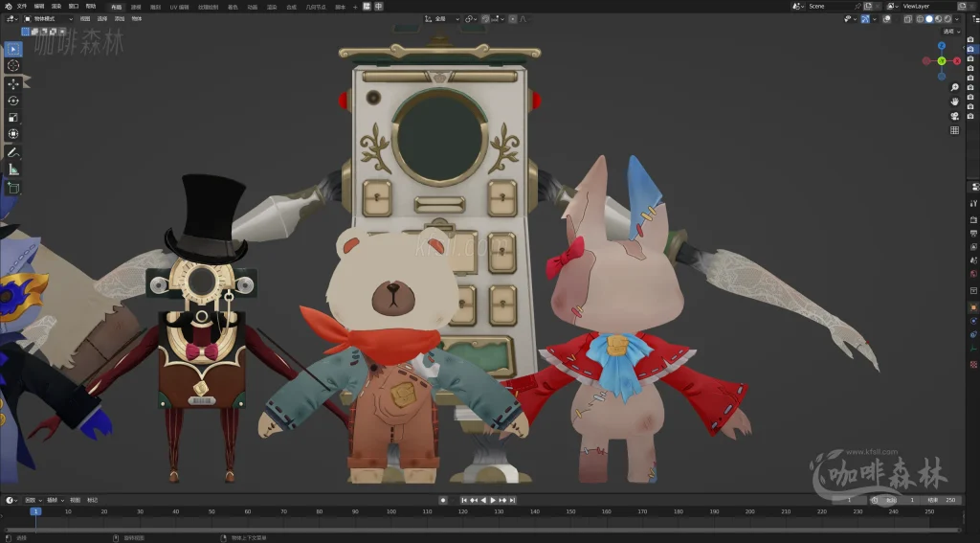Switch to the 建模 Modeling workspace tab
Screen dimensions: 980x543
click(x=136, y=7)
